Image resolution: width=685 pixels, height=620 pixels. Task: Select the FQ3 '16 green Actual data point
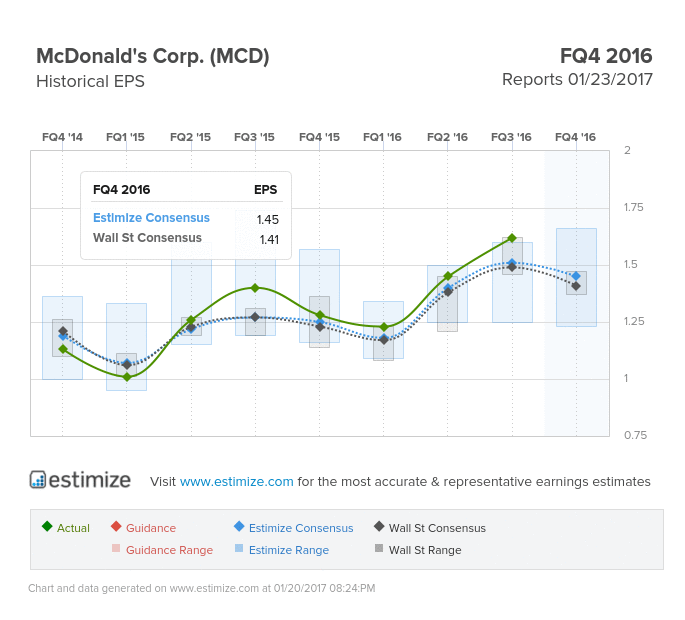coord(512,238)
